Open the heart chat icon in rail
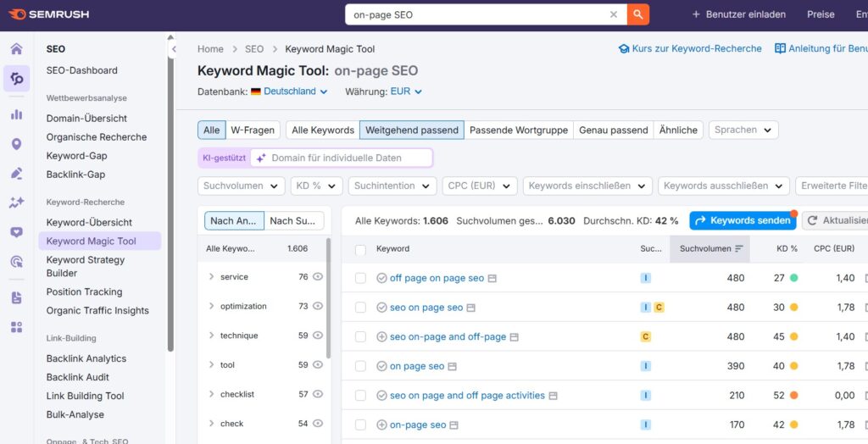 pos(17,232)
